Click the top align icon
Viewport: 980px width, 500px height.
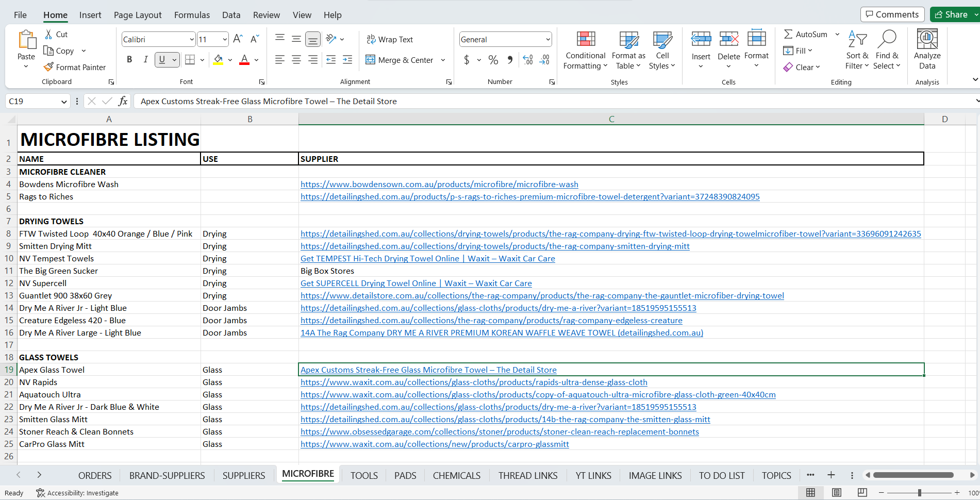click(x=280, y=39)
